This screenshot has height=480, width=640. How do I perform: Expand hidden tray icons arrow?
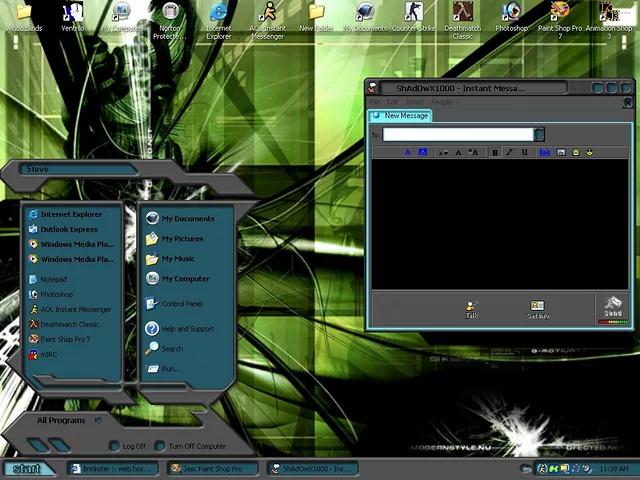click(x=527, y=469)
